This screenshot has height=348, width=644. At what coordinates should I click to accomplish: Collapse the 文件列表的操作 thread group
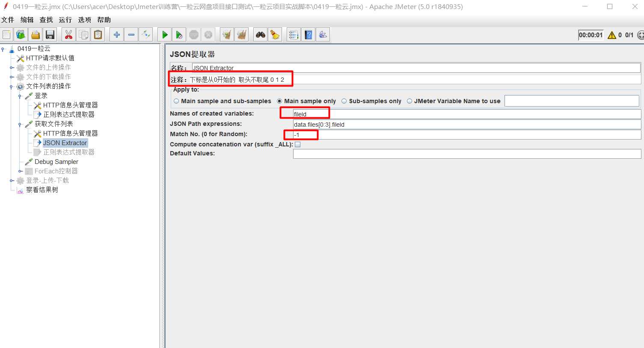(12, 86)
